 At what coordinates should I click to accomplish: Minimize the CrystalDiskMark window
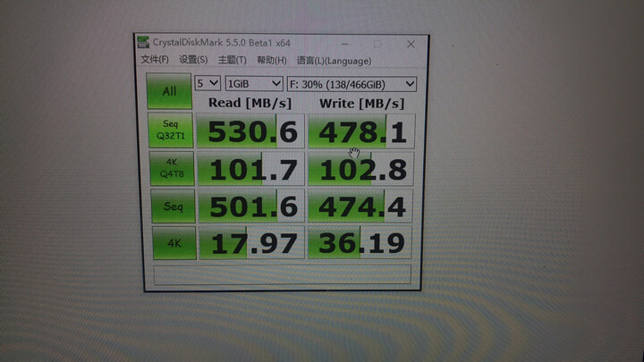pyautogui.click(x=345, y=44)
